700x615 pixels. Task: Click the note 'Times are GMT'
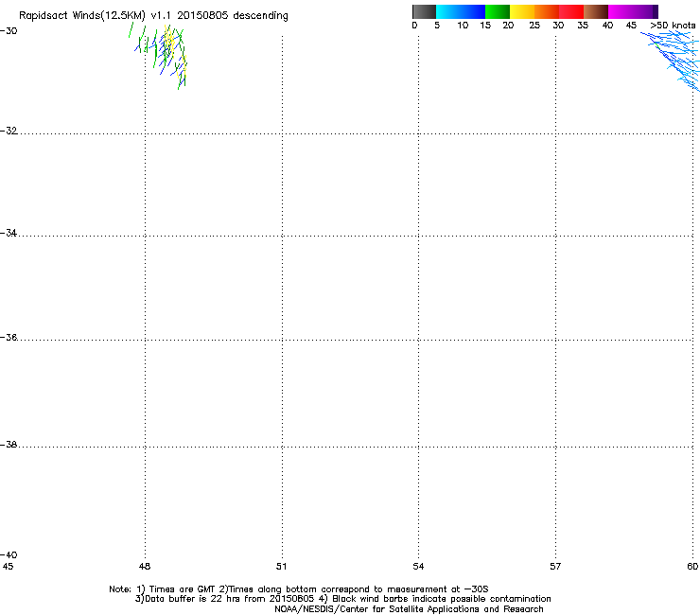[182, 589]
